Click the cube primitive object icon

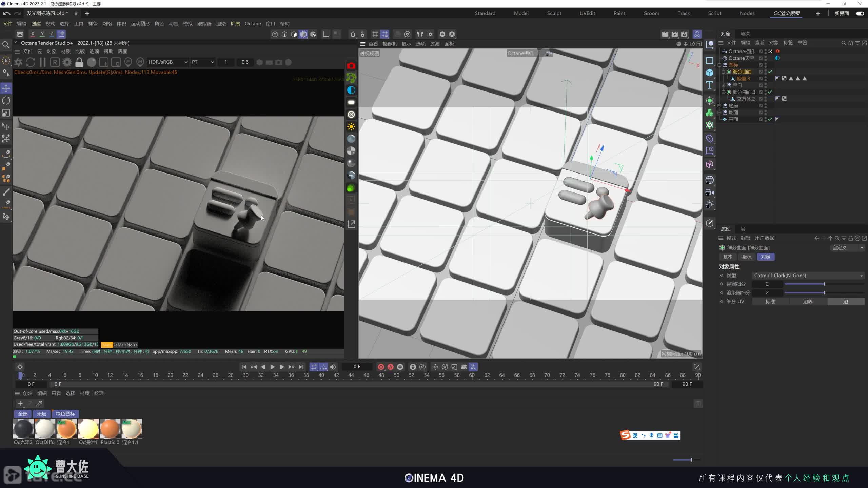709,73
